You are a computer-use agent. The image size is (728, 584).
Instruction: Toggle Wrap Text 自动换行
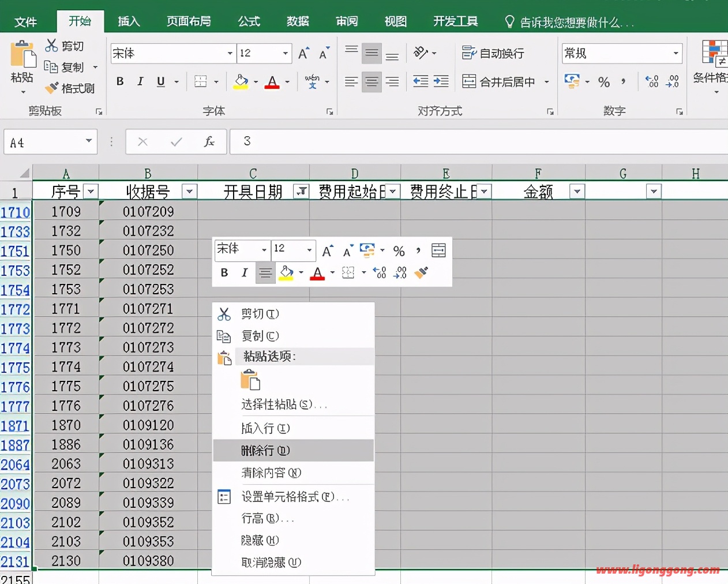pos(493,53)
